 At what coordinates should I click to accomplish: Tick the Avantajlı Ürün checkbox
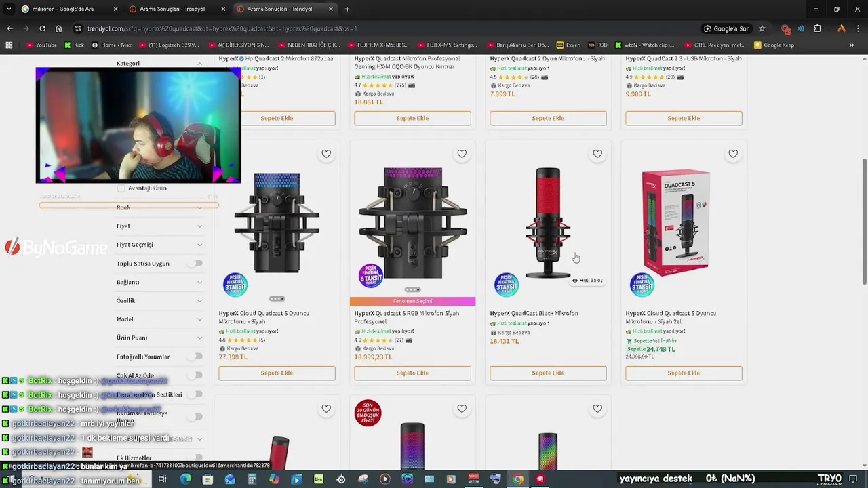point(121,188)
